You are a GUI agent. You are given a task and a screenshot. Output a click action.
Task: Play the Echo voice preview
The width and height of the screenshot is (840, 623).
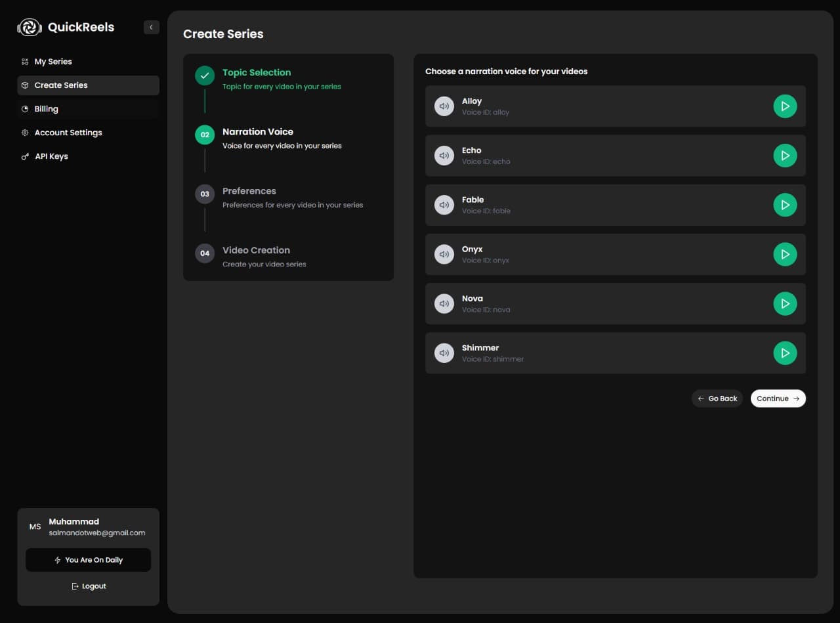pos(785,156)
